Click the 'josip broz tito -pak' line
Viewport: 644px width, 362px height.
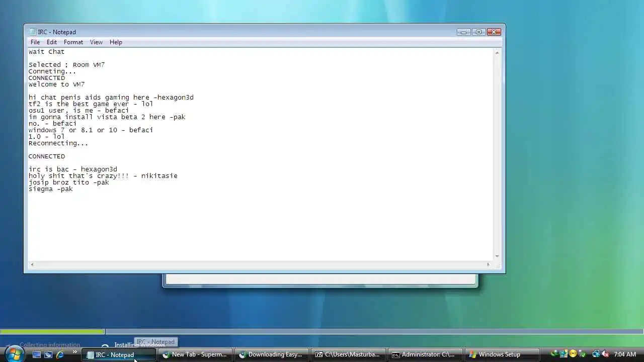coord(68,183)
